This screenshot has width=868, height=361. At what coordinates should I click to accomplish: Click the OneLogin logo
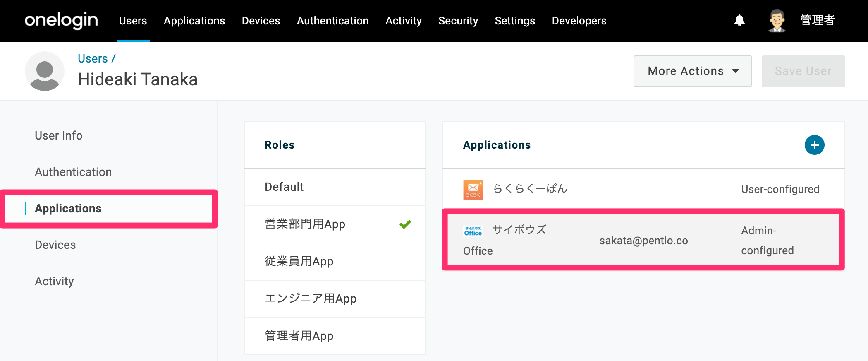point(61,20)
